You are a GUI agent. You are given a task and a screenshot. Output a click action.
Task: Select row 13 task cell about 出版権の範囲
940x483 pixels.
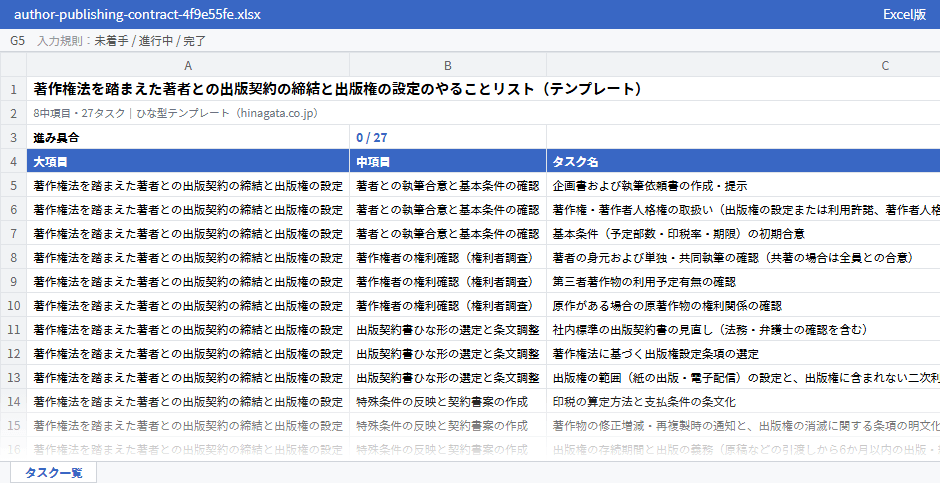[743, 378]
